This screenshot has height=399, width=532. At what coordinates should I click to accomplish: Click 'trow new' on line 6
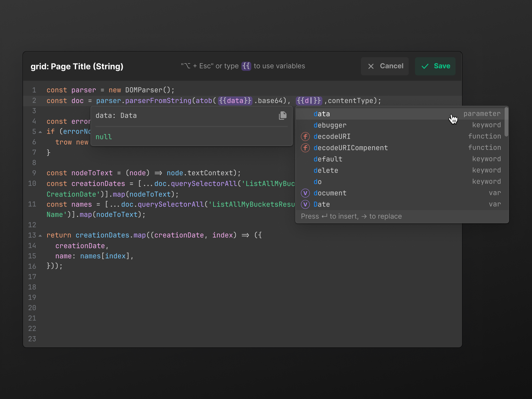click(72, 142)
